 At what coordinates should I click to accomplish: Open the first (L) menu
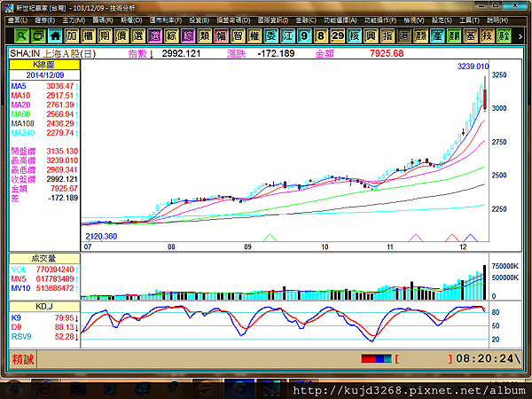[x=18, y=20]
